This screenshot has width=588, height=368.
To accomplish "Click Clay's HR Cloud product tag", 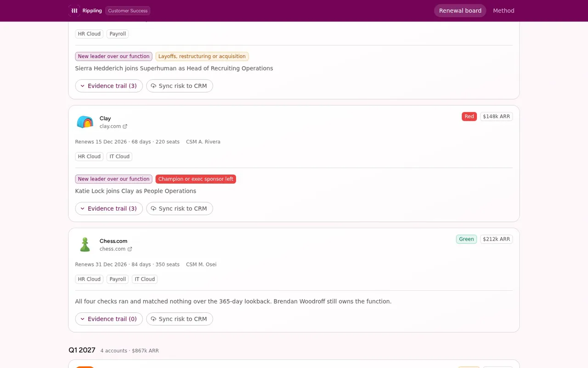I will 89,156.
